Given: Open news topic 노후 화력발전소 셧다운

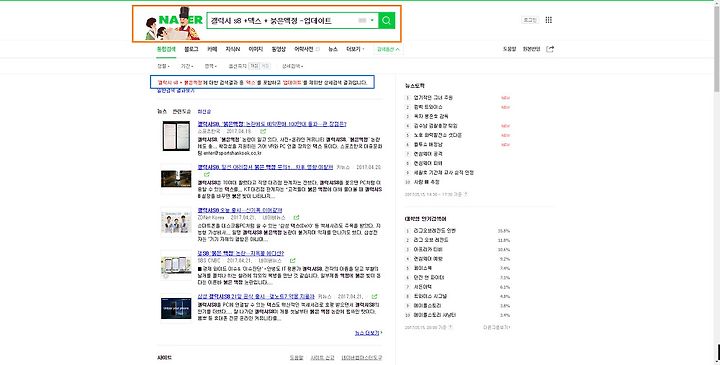Looking at the screenshot, I should 438,135.
